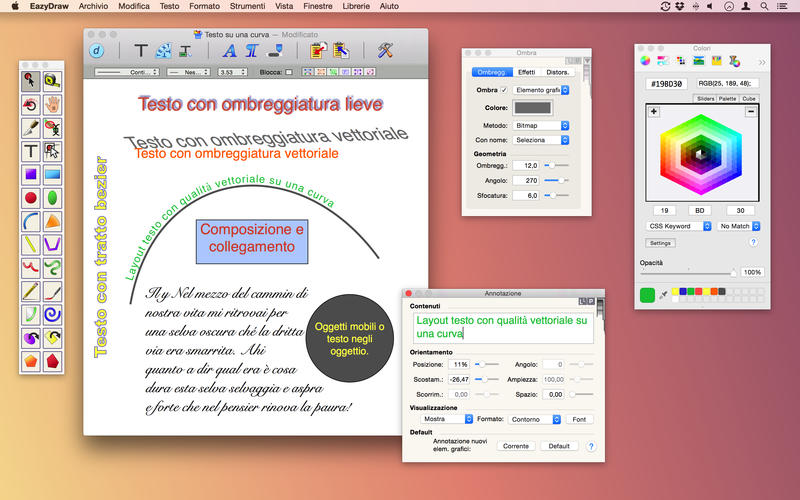This screenshot has width=800, height=500.
Task: Toggle the Blocca checkbox
Action: pyautogui.click(x=289, y=72)
